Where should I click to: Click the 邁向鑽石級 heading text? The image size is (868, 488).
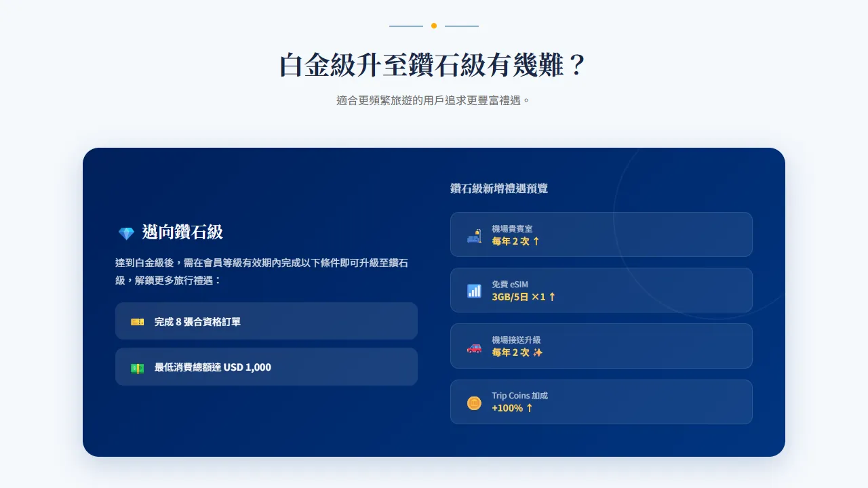[x=182, y=232]
